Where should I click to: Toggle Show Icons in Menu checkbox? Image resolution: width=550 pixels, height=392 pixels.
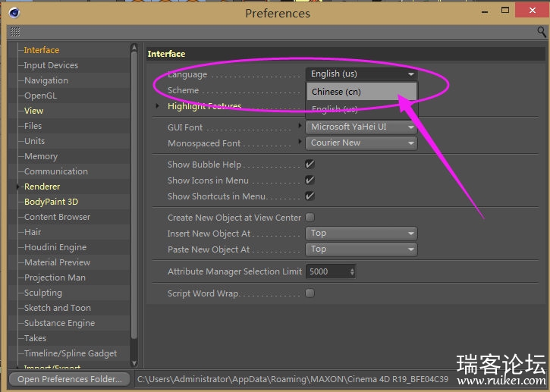tap(310, 180)
